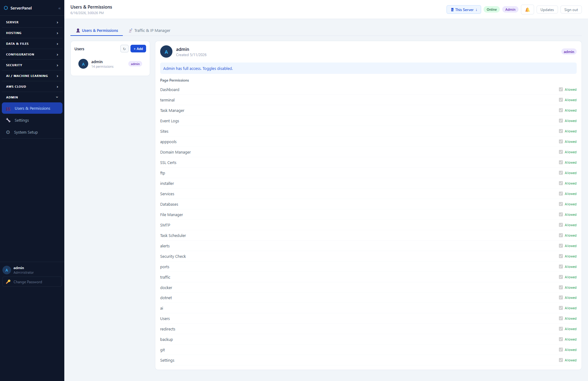Click the '14 permissions' text under admin
Image resolution: width=588 pixels, height=381 pixels.
tap(102, 67)
